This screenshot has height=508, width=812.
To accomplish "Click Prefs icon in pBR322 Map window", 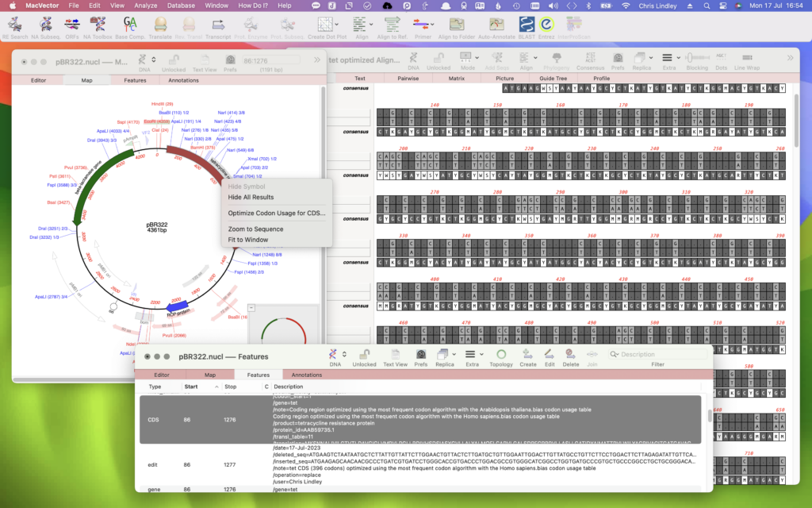I will coord(231,63).
